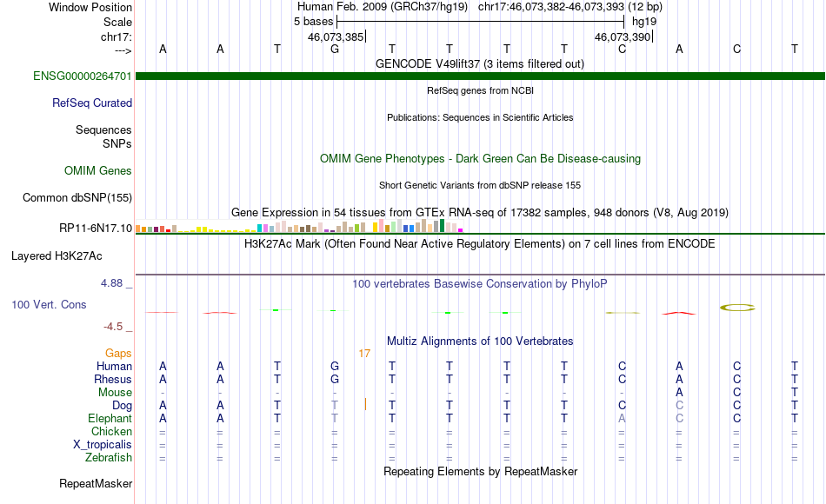Click the orange insertion tick in Dog row

click(365, 404)
